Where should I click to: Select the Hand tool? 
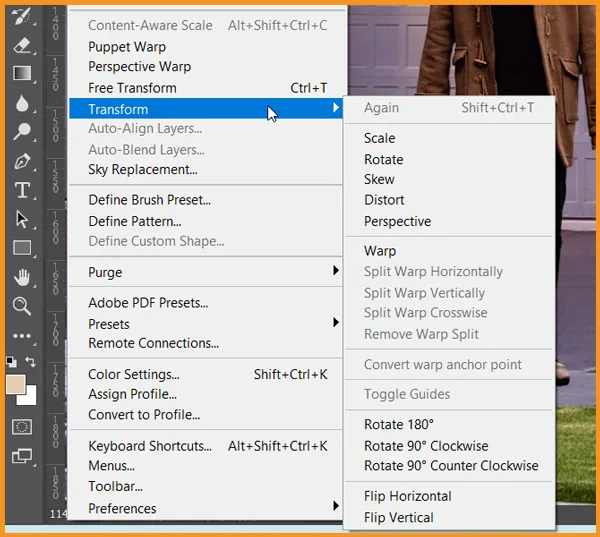[22, 277]
